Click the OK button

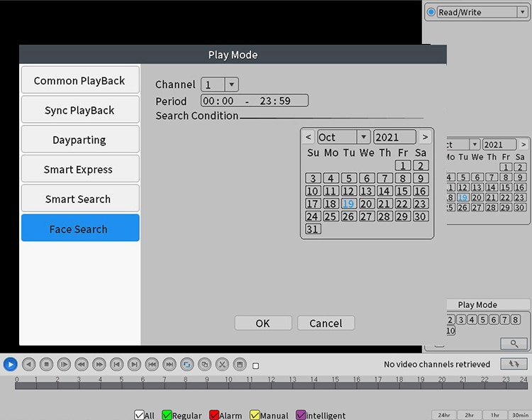263,323
